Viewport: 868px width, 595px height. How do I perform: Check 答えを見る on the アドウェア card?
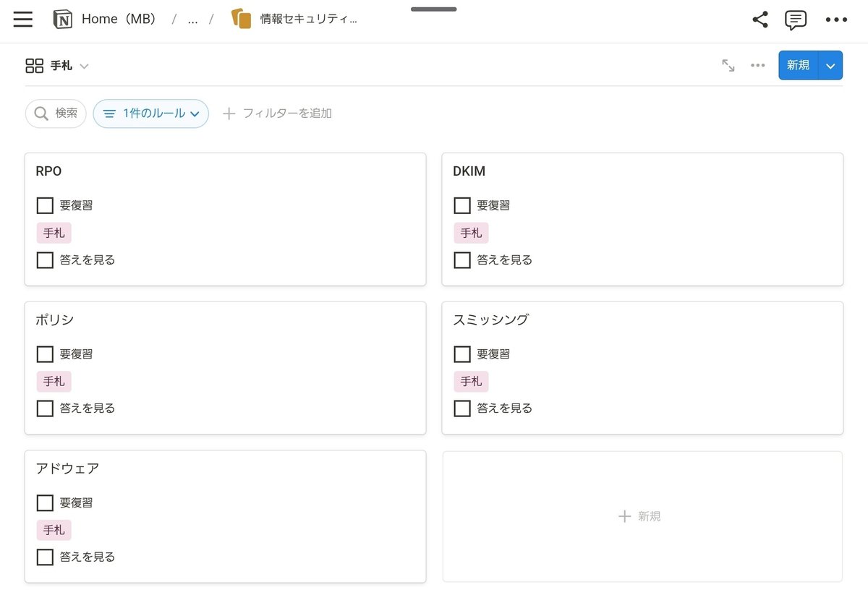[x=45, y=557]
